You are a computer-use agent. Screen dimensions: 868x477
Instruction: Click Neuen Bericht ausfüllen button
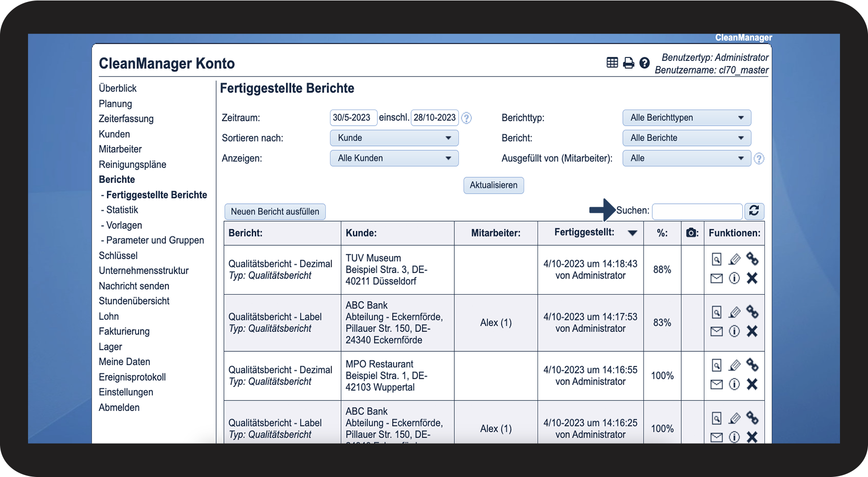275,212
